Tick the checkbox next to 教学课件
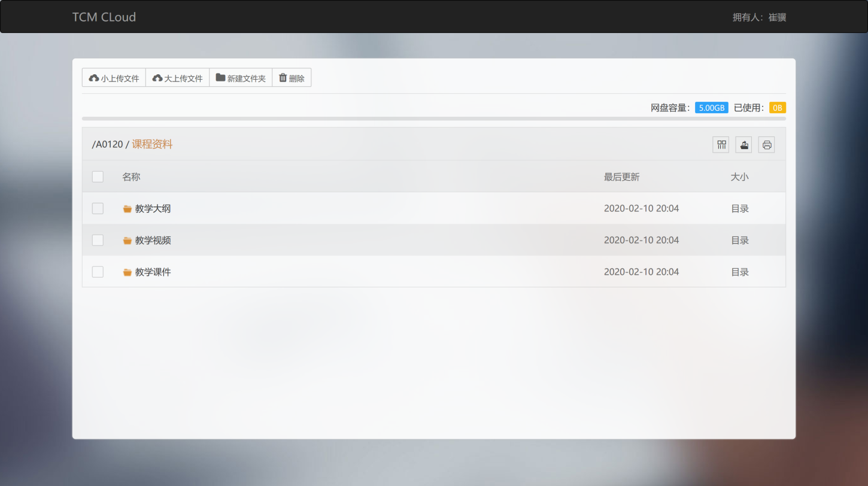868x486 pixels. coord(98,272)
